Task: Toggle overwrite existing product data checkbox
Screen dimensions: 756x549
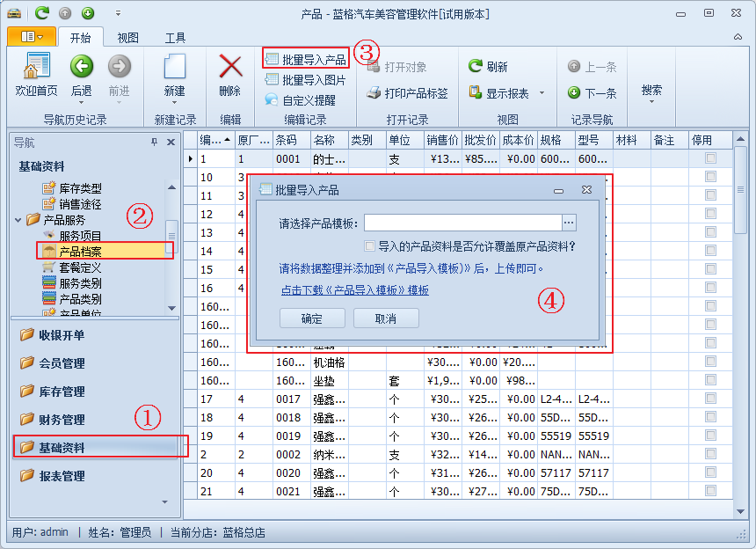Action: click(x=370, y=246)
